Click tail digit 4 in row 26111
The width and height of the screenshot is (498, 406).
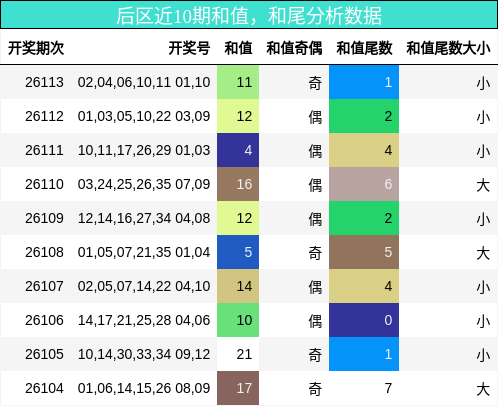pyautogui.click(x=364, y=150)
